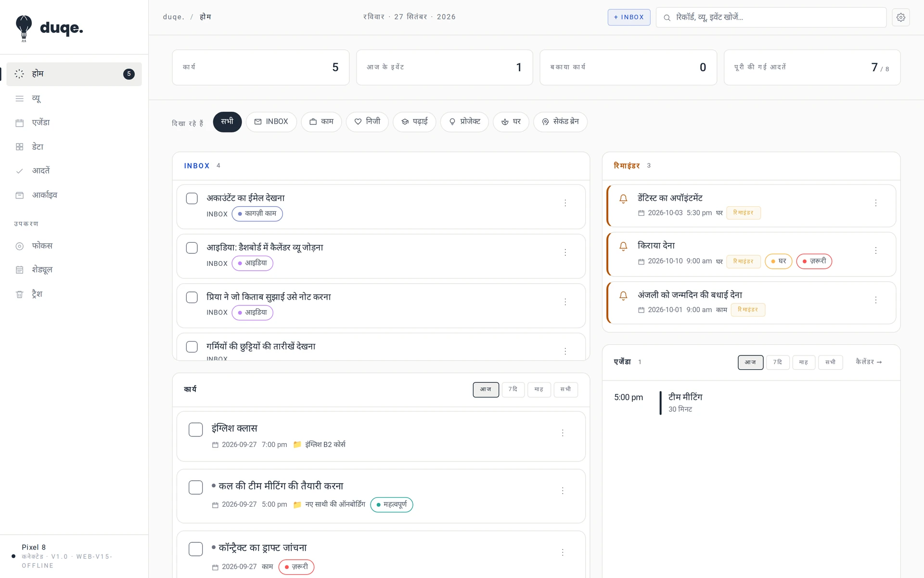The width and height of the screenshot is (924, 578).
Task: Check कल की टीम मीटिंग की तैयारी
Action: point(195,487)
